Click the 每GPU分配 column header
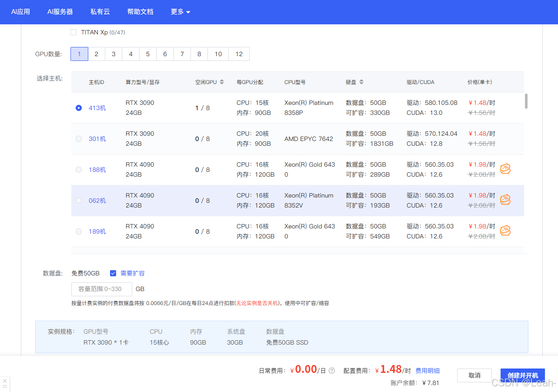This screenshot has width=558, height=392. [x=250, y=82]
